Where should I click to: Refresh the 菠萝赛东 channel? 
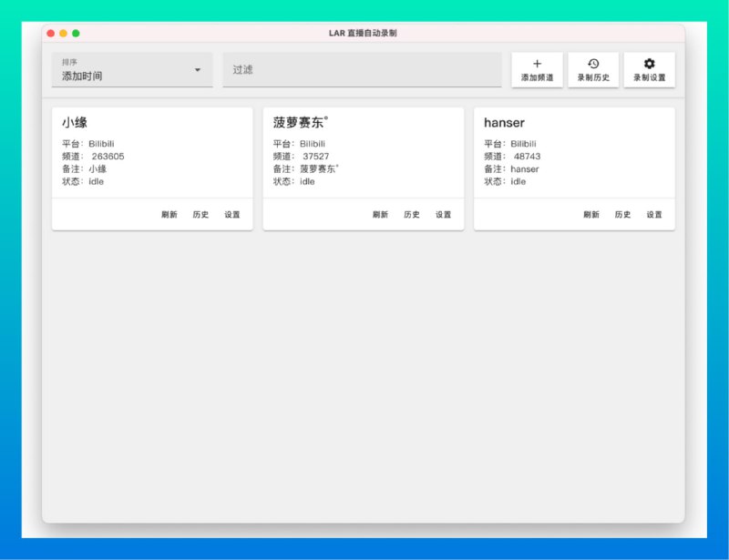click(381, 215)
